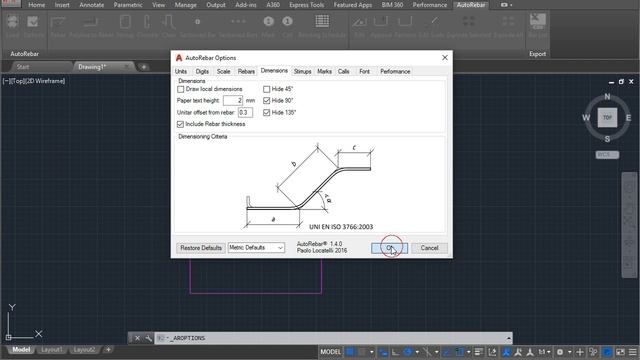This screenshot has width=640, height=360.
Task: Switch to the Units tab
Action: (181, 71)
